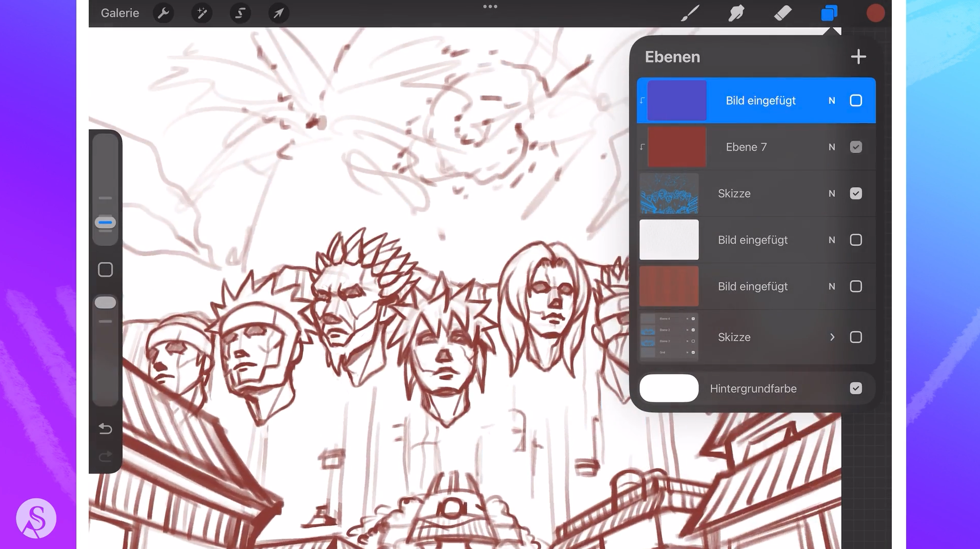Image resolution: width=980 pixels, height=549 pixels.
Task: Show the top Bild eingefügt layer
Action: pos(855,100)
